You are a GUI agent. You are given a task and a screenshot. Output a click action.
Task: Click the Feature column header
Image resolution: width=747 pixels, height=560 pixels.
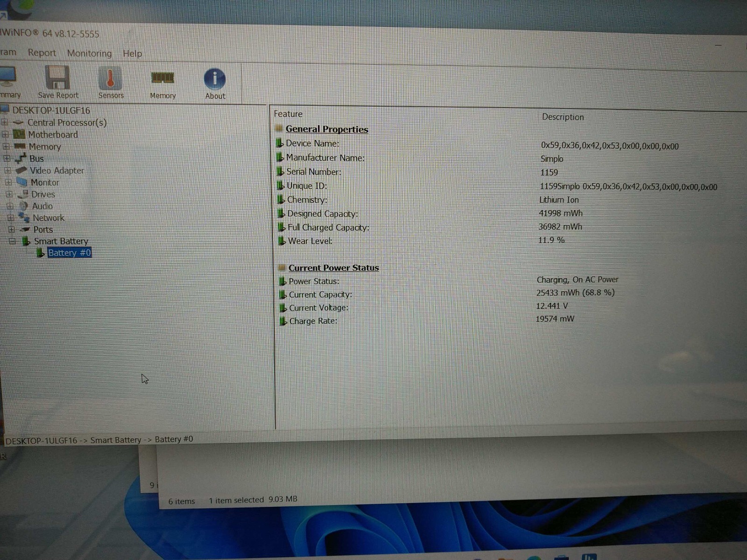(288, 114)
